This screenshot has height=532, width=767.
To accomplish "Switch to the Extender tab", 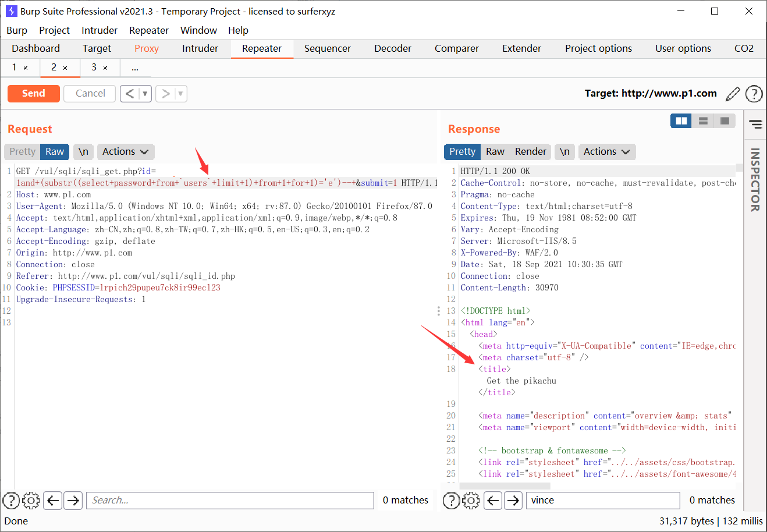I will 522,49.
